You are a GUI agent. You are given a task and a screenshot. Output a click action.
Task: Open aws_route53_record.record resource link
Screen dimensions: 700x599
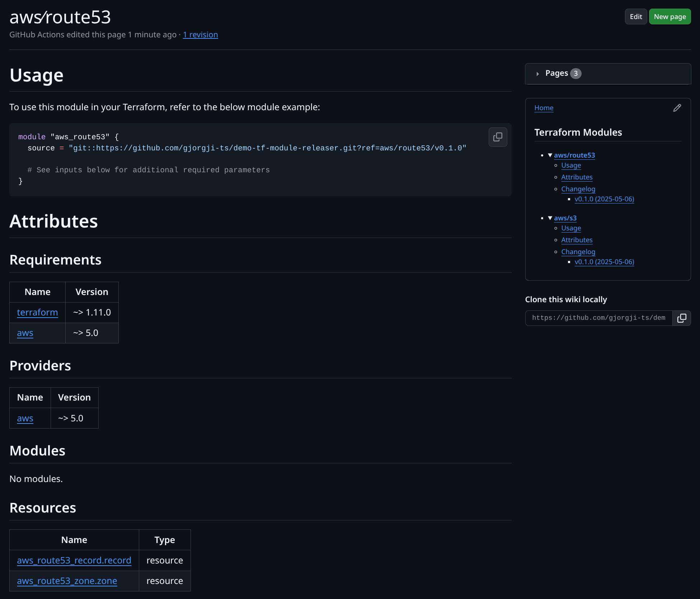coord(74,561)
